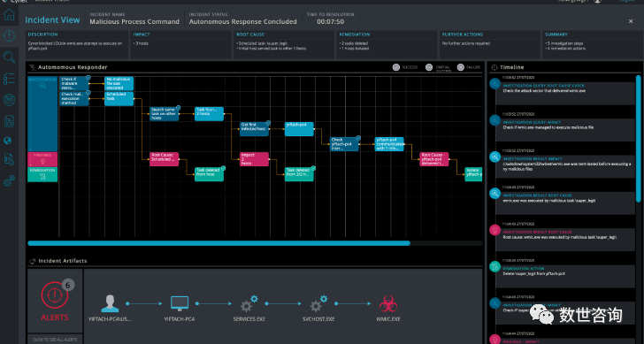The image size is (644, 344).
Task: Click 'Root Cause - yiftach-pc4 delivered' node
Action: 434,159
